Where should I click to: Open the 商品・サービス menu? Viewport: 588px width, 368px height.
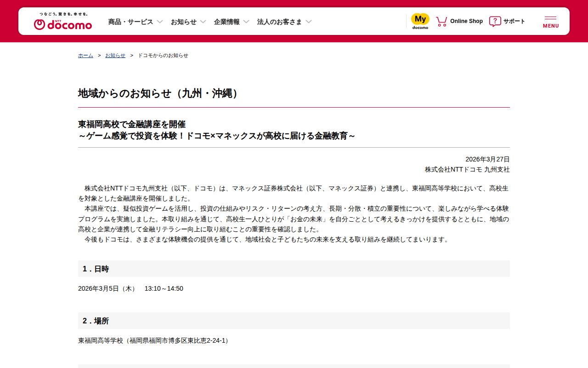130,22
